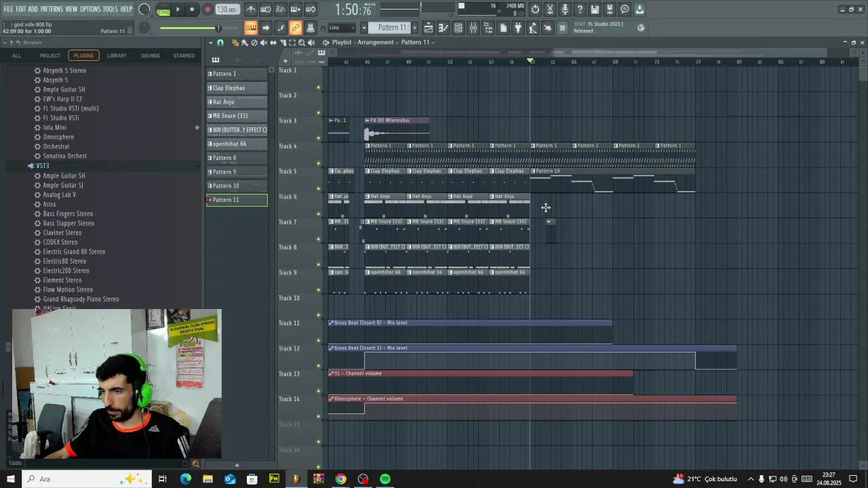Click the Play button in transport
Viewport: 868px width, 488px height.
click(x=178, y=9)
